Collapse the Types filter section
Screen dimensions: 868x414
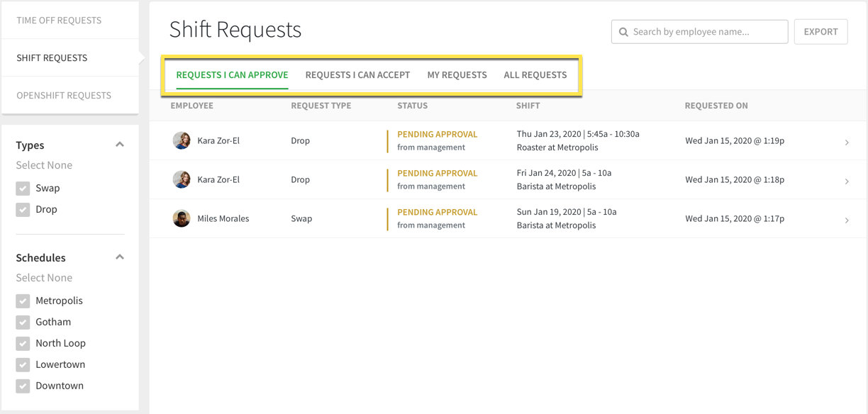[x=120, y=144]
